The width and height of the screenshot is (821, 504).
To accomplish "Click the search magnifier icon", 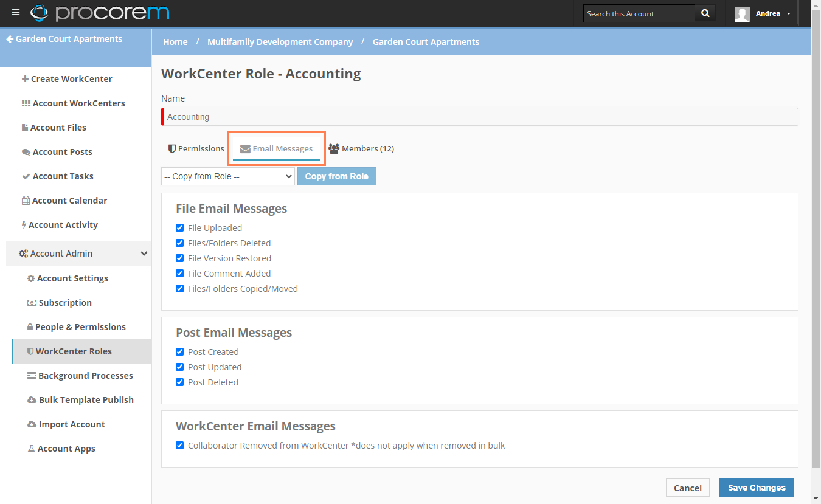I will tap(705, 13).
